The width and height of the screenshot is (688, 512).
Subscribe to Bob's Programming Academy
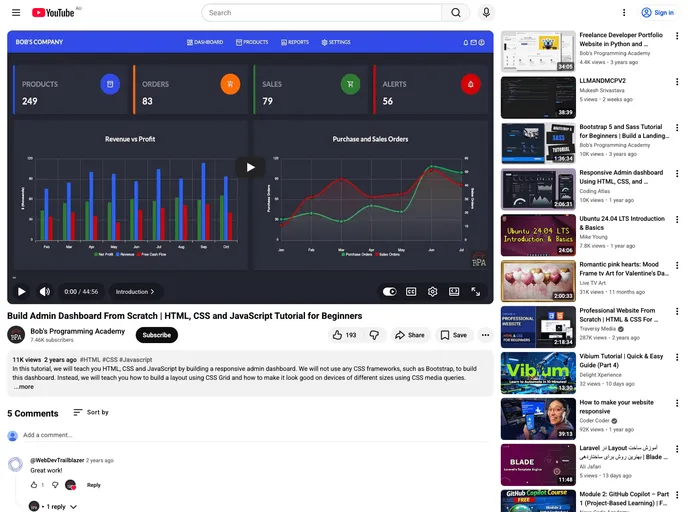tap(156, 335)
